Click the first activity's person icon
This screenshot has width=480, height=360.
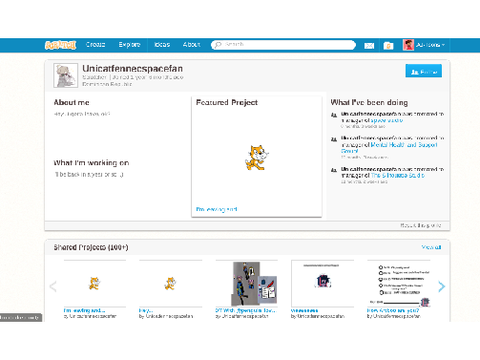point(334,115)
